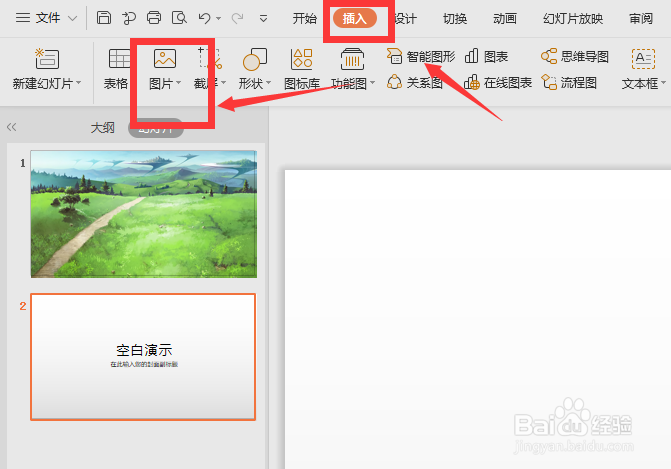The height and width of the screenshot is (469, 671).
Task: Expand the Undo history dropdown arrow
Action: 218,18
